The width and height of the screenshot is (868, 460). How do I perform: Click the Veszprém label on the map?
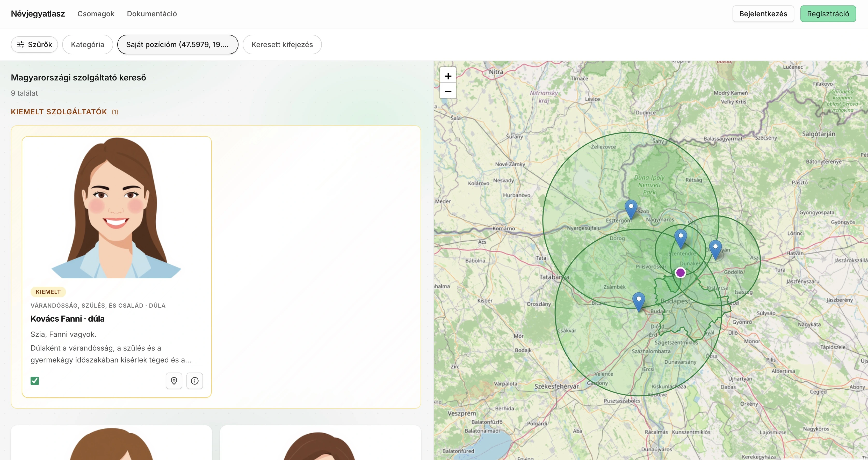tap(462, 413)
